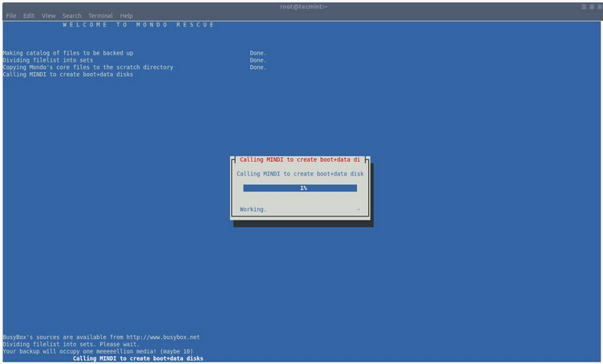The image size is (603, 364).
Task: Click the spinner dash in progress dialog
Action: [x=358, y=209]
